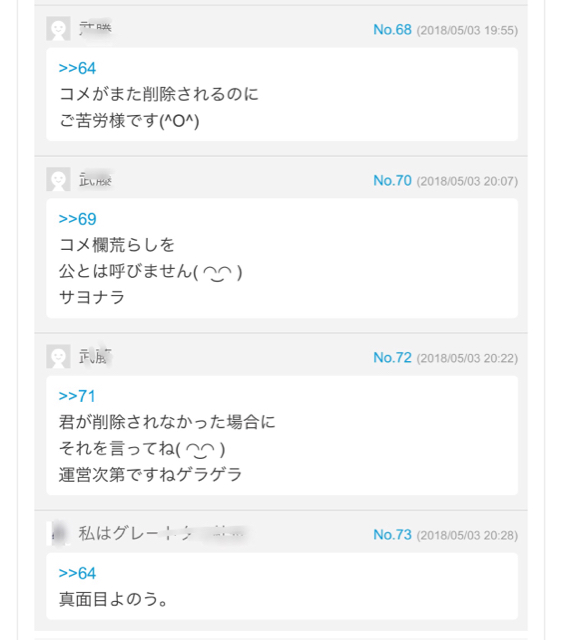Click the username starting 私はグレー
Viewport: 562px width, 640px height.
[162, 533]
